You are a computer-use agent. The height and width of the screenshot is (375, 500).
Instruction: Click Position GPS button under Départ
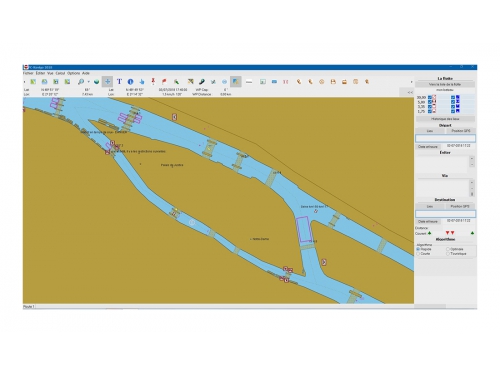coord(460,131)
